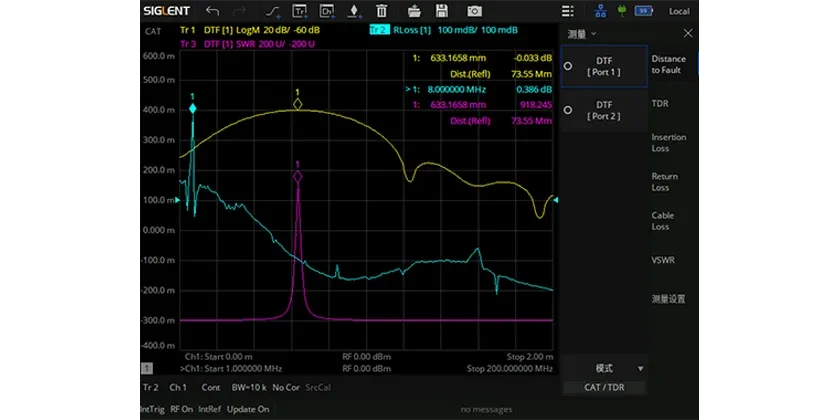Take a screenshot with camera icon
Image resolution: width=840 pixels, height=420 pixels.
pos(474,11)
